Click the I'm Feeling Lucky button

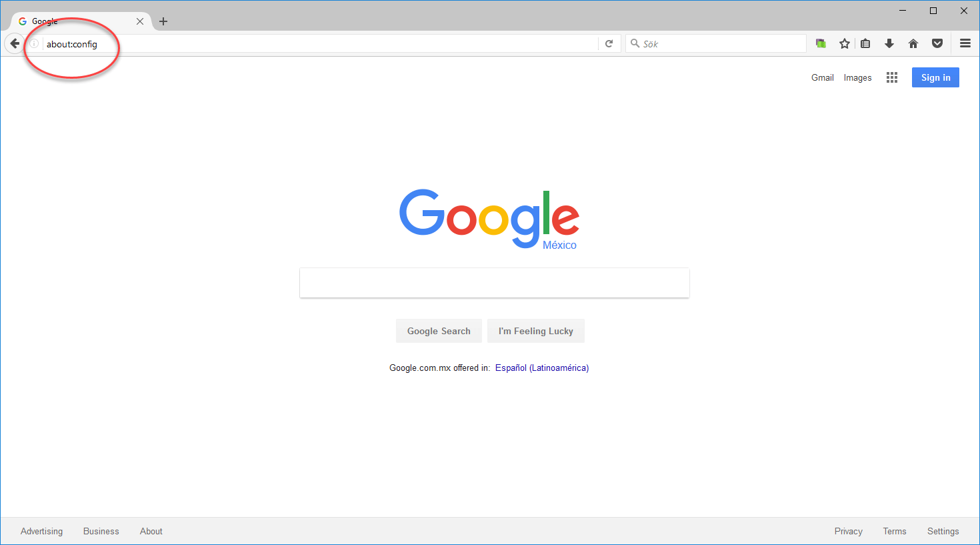click(x=536, y=331)
